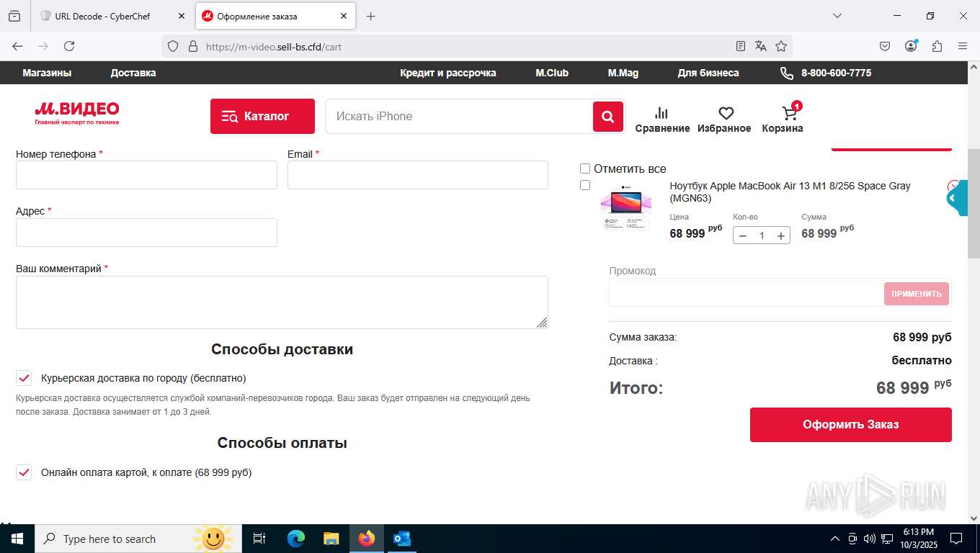This screenshot has height=553, width=980.
Task: Open Firefox application hamburger menu
Action: tap(963, 46)
